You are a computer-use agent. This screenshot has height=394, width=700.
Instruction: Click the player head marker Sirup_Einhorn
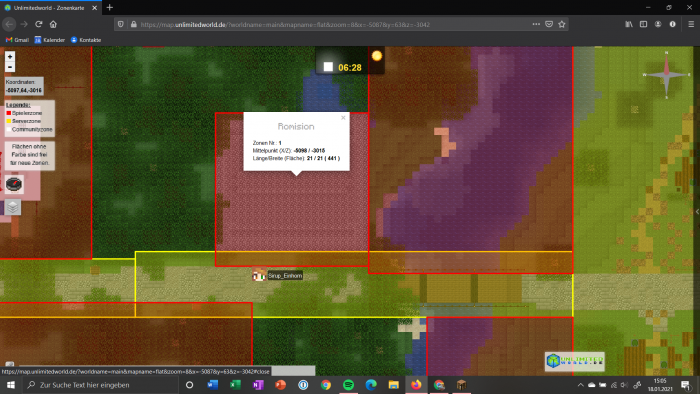[259, 275]
